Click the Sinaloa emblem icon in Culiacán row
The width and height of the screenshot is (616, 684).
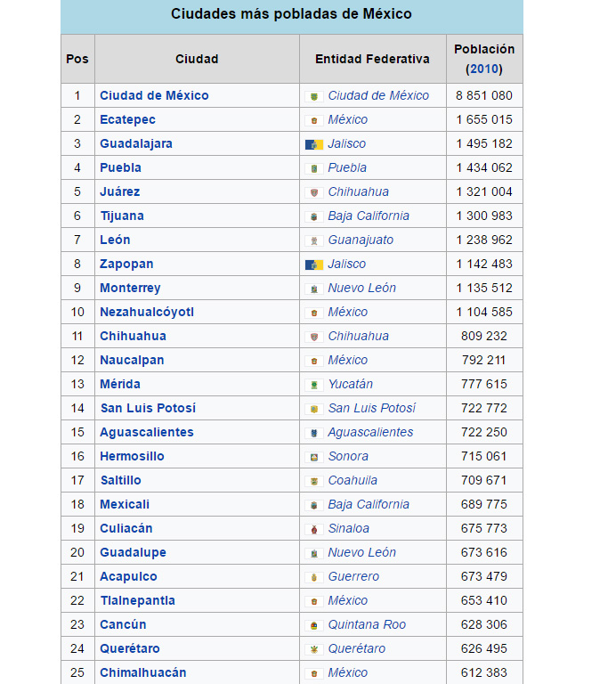(314, 529)
